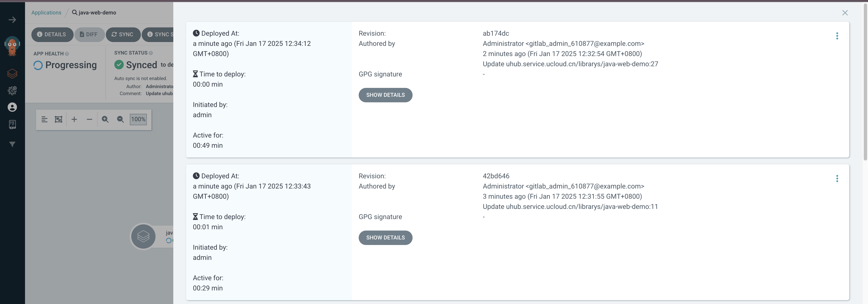Click the zoom in magnifier icon
Viewport: 868px width, 304px height.
click(x=105, y=120)
